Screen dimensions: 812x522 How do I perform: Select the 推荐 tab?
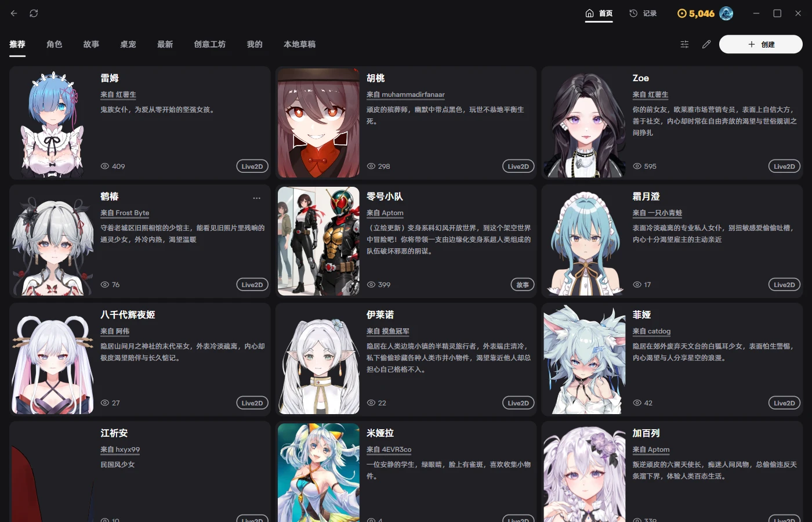(17, 44)
